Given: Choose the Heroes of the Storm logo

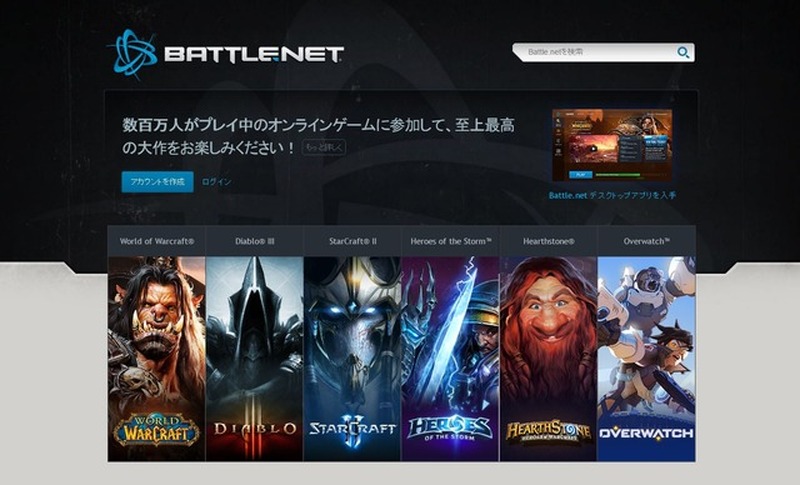Looking at the screenshot, I should (x=449, y=428).
